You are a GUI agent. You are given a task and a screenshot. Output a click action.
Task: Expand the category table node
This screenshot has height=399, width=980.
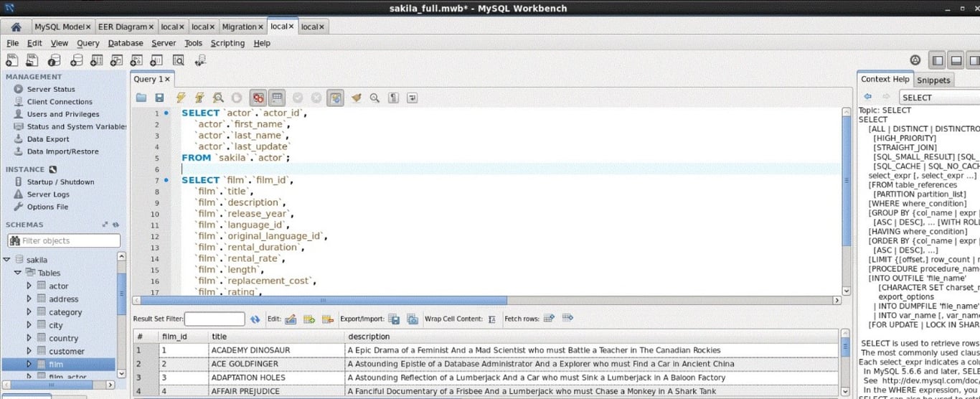coord(29,311)
